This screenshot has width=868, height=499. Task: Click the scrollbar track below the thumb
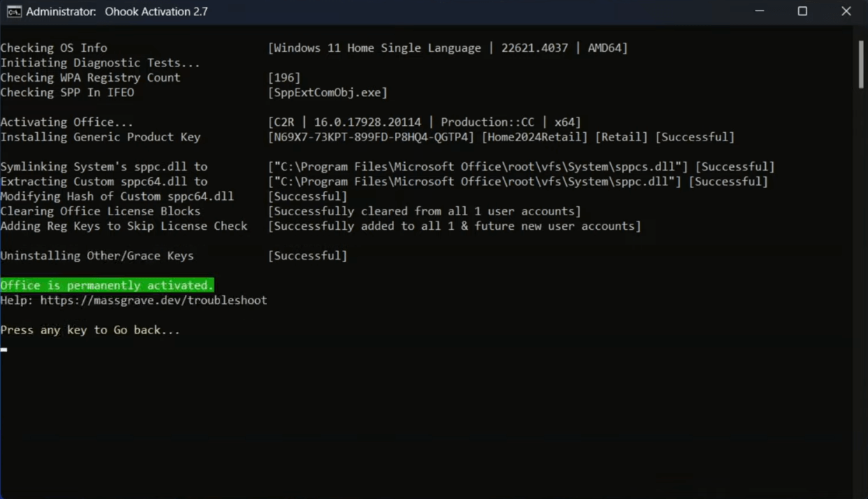tap(862, 280)
